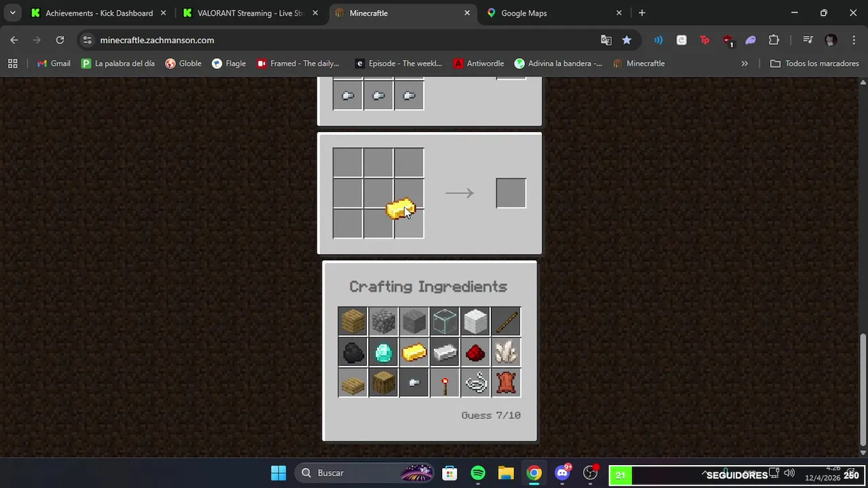Pick the redstone torch ingredient

click(445, 383)
